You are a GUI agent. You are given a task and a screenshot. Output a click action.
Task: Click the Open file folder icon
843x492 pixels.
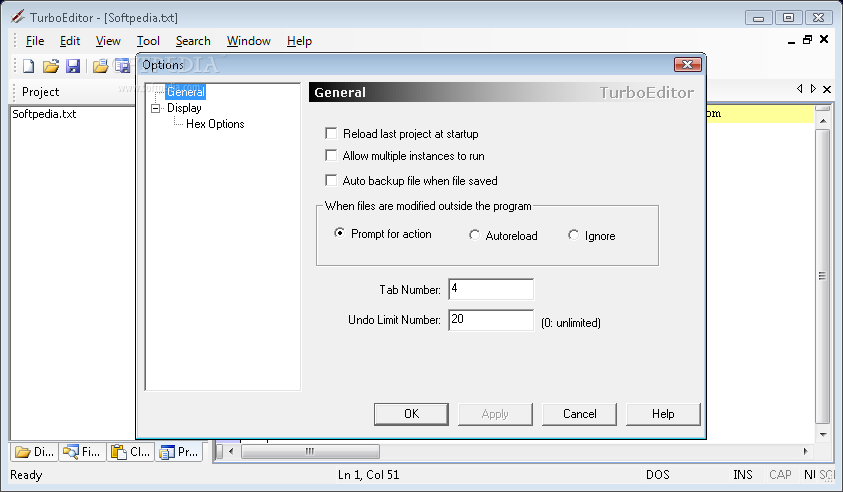tap(51, 66)
